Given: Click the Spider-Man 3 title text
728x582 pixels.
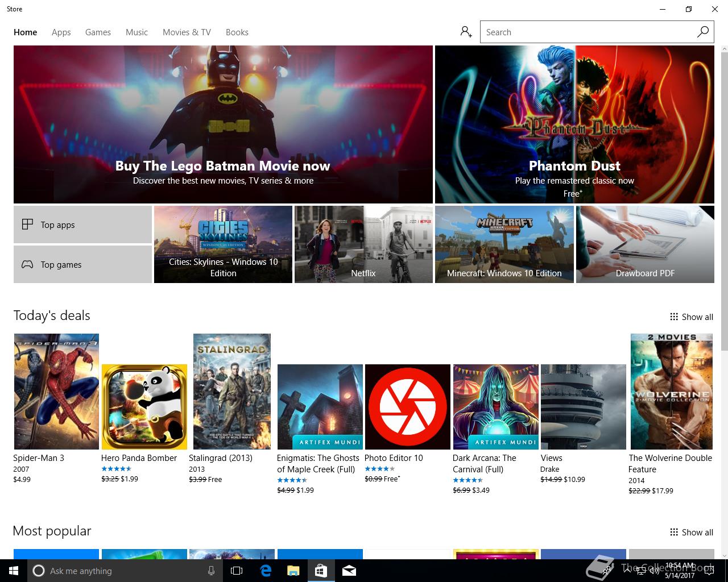Looking at the screenshot, I should click(x=39, y=458).
